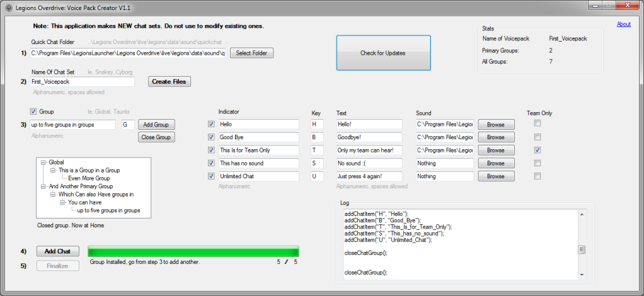644x296 pixels.
Task: Enable Team Only for 'This has no sound' row
Action: [538, 163]
